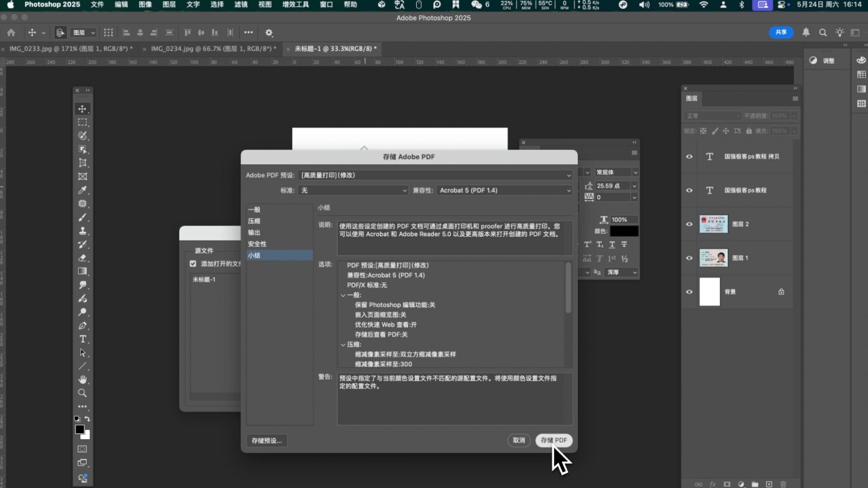Click the options list scrollbar
The image size is (868, 488).
pos(568,288)
